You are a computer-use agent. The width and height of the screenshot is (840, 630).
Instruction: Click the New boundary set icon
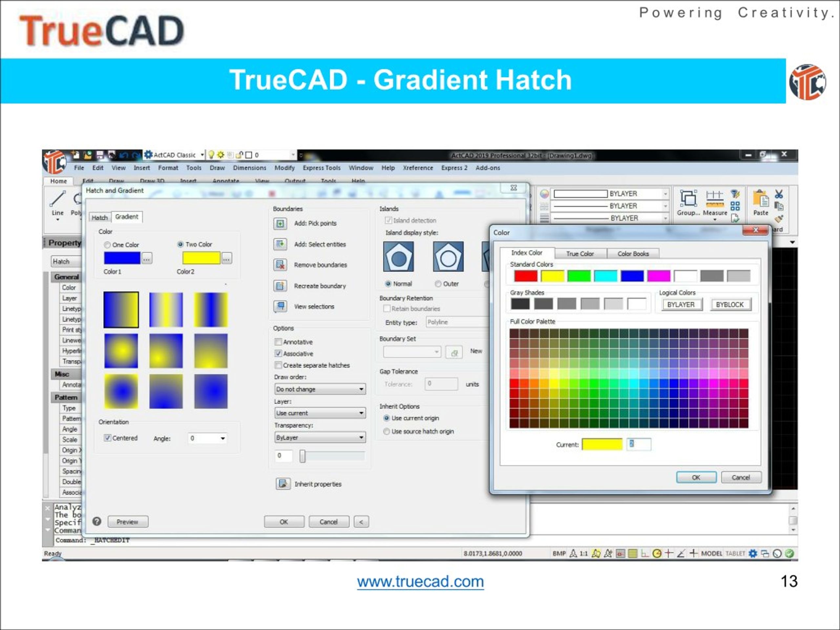[454, 353]
